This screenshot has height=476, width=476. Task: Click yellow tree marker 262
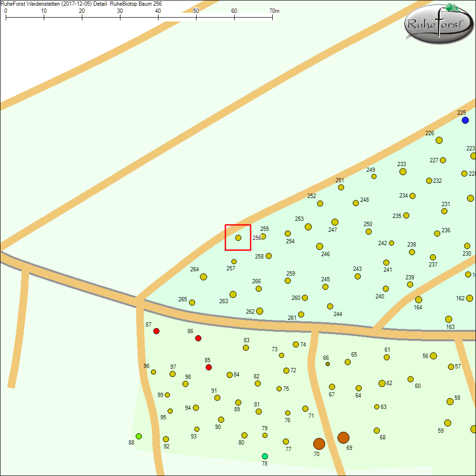click(x=259, y=311)
